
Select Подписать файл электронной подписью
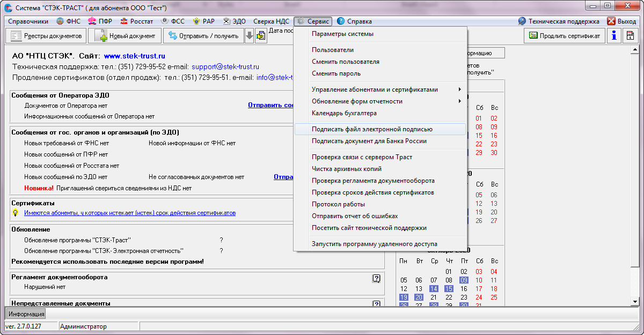pos(380,129)
